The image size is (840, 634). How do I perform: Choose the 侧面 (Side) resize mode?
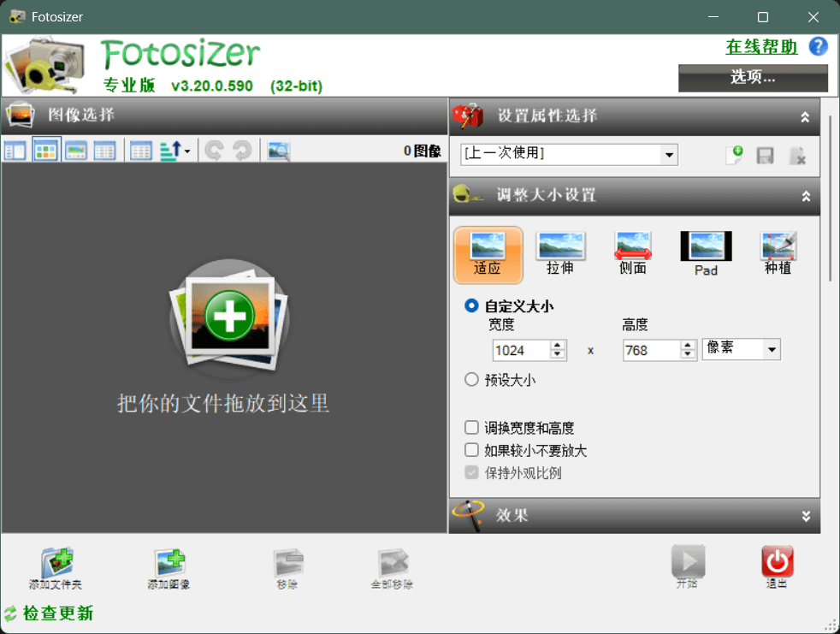pos(632,254)
